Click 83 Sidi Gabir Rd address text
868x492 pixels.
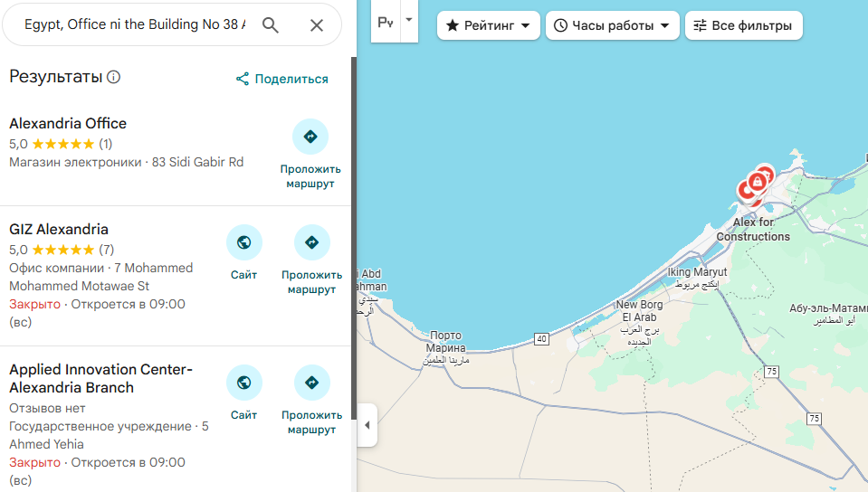[197, 162]
